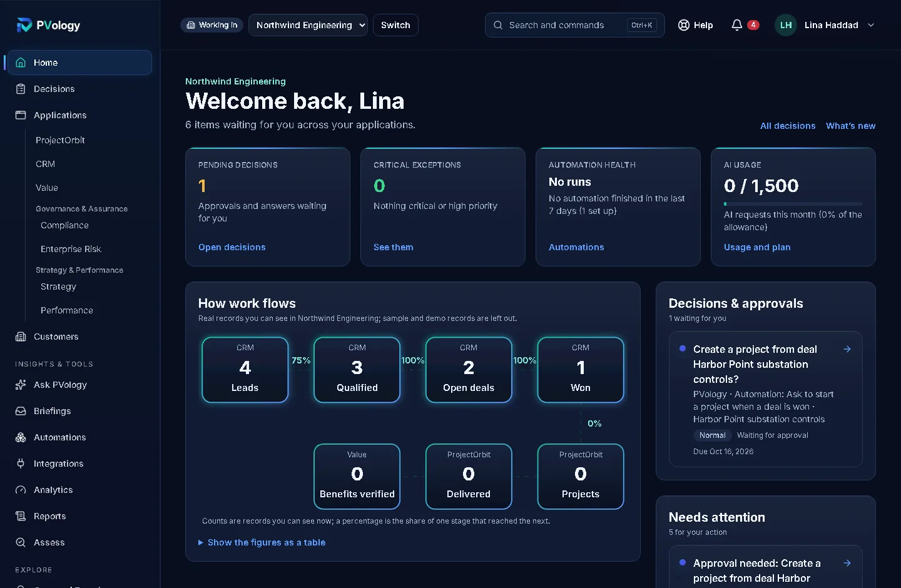Viewport: 901px width, 588px height.
Task: Click the Help lifebuoy icon
Action: 684,25
